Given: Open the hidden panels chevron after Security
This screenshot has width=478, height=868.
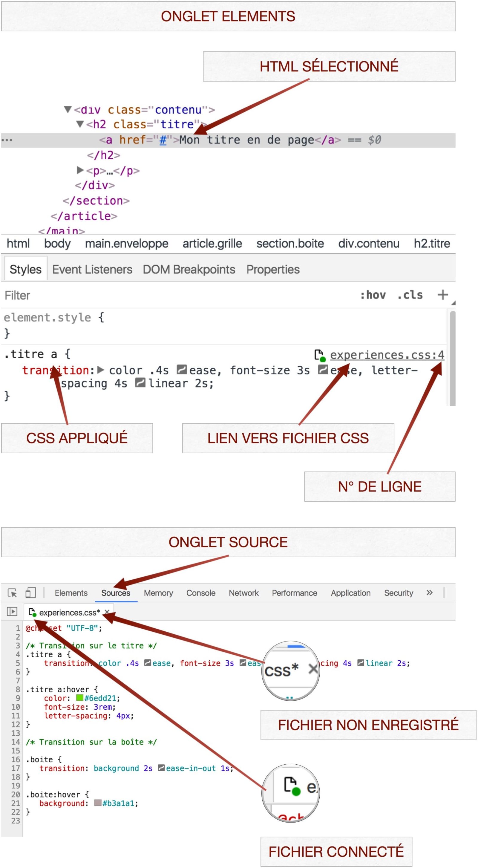Looking at the screenshot, I should coord(430,593).
